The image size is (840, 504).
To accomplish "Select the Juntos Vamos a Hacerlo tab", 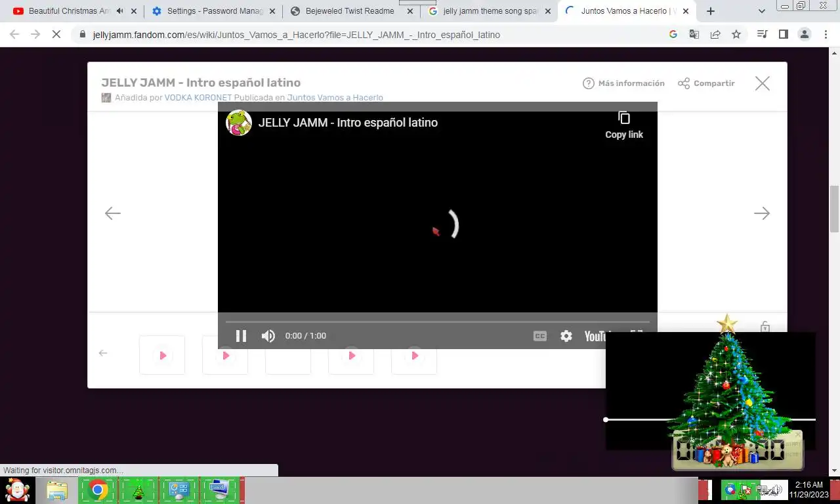I will pyautogui.click(x=627, y=11).
